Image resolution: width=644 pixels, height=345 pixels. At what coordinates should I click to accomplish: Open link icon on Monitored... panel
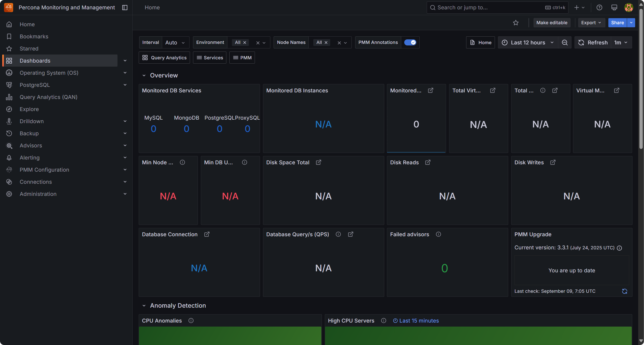point(431,90)
